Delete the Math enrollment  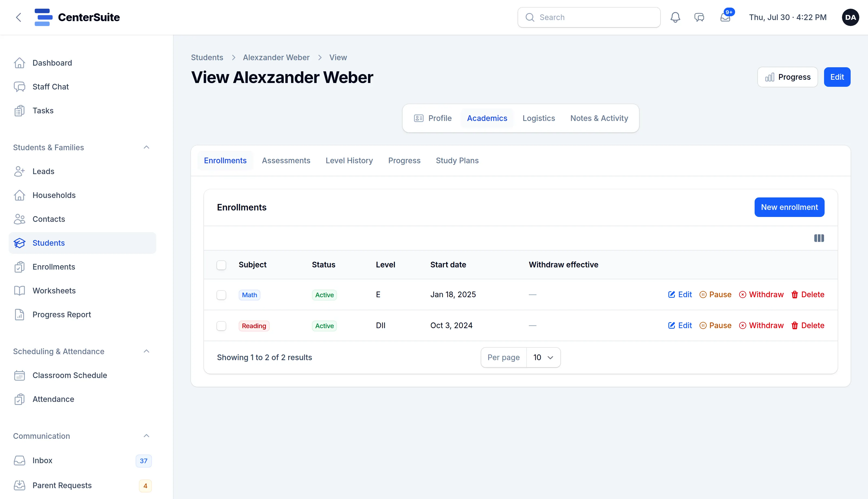pos(808,295)
